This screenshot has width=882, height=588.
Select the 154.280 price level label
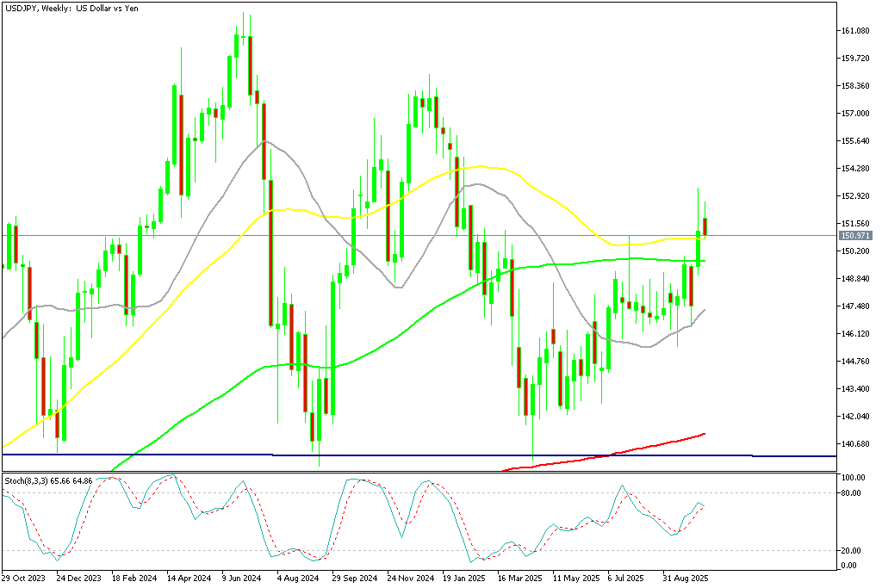(x=857, y=169)
